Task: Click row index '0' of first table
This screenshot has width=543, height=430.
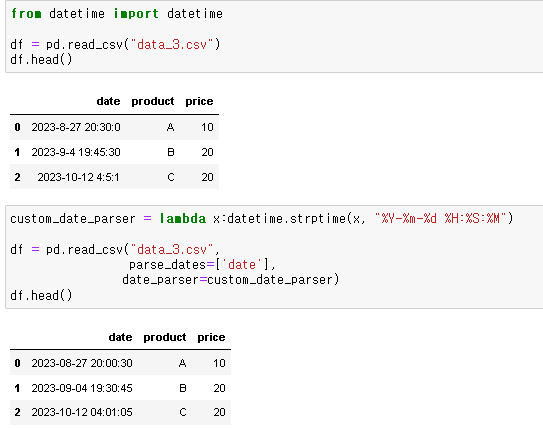Action: 17,127
